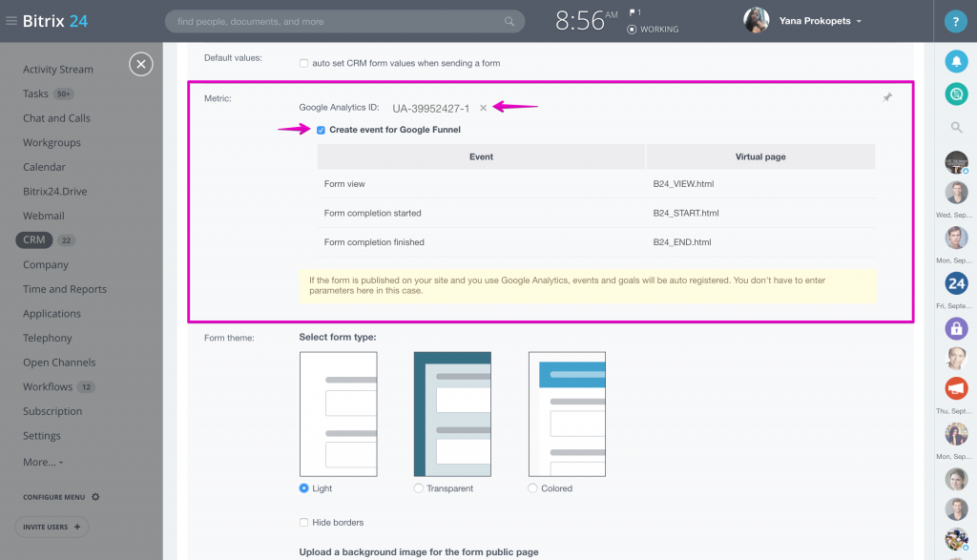977x560 pixels.
Task: Go to Tasks in the left menu
Action: 35,93
